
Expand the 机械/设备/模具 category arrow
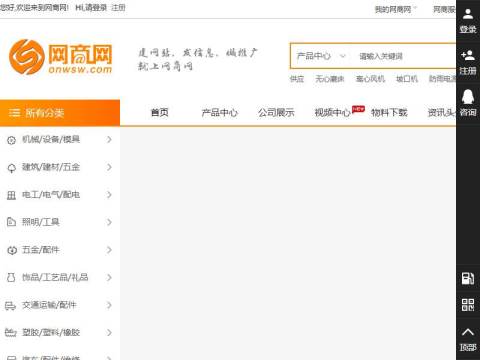tap(109, 139)
